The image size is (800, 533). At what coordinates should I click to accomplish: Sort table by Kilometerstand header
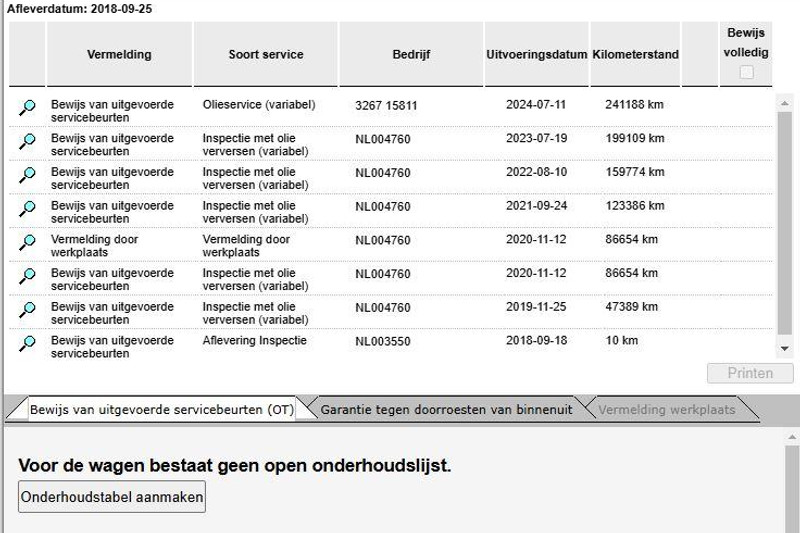[x=635, y=55]
